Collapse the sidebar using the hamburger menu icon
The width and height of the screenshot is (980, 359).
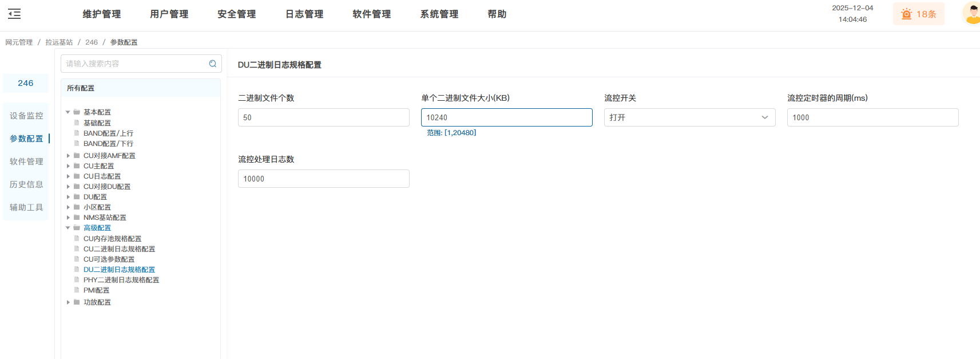pos(14,14)
